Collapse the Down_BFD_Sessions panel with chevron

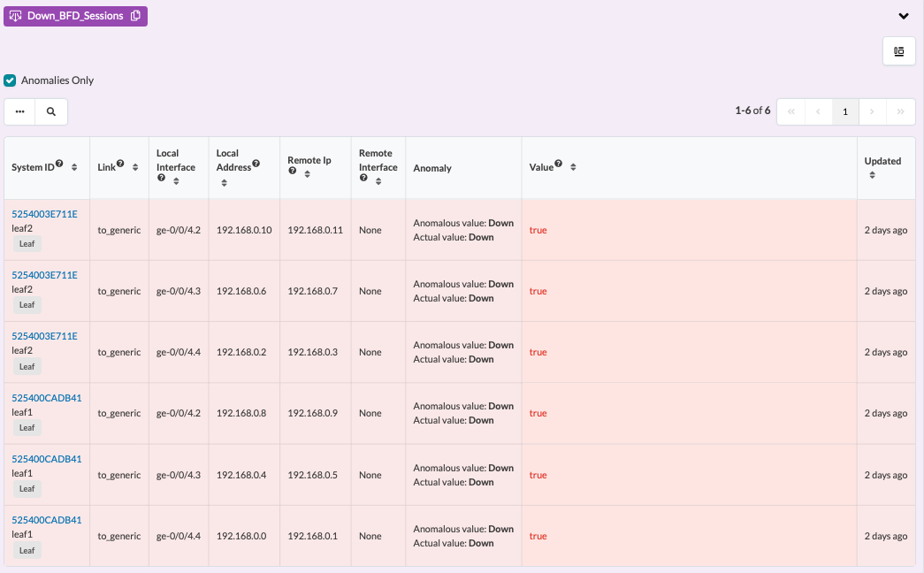904,16
